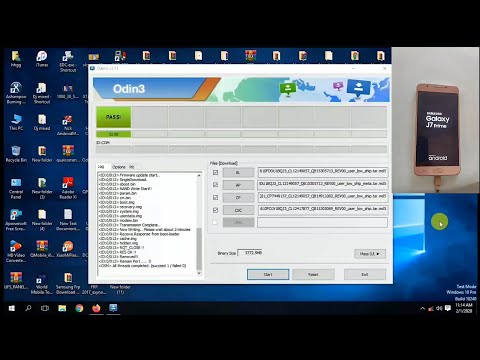
Task: Select the New folder (2) icon
Action: [x=42, y=188]
